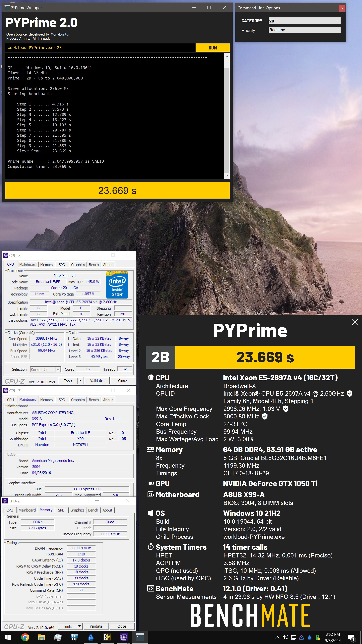Expand Tools dropdown arrow in top CPU-Z window
The height and width of the screenshot is (644, 362).
(80, 381)
